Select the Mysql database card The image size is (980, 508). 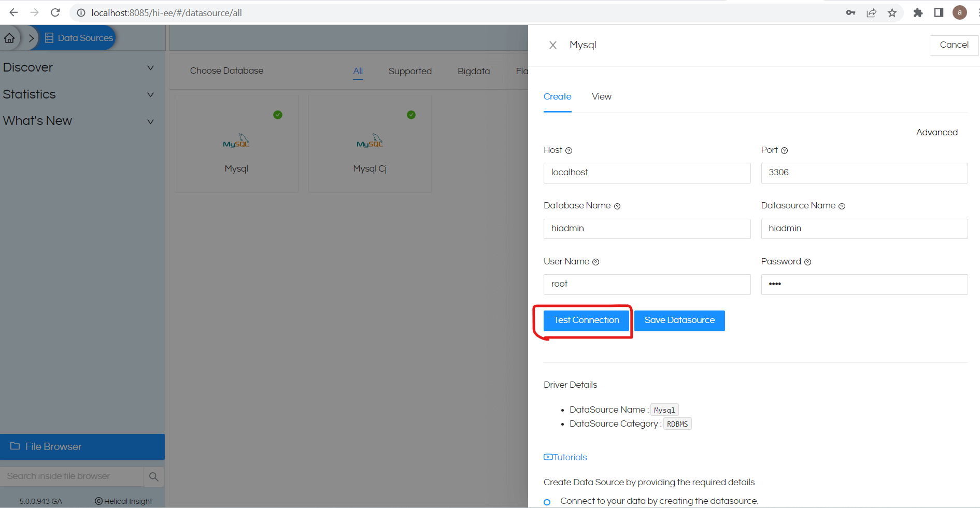[x=236, y=144]
